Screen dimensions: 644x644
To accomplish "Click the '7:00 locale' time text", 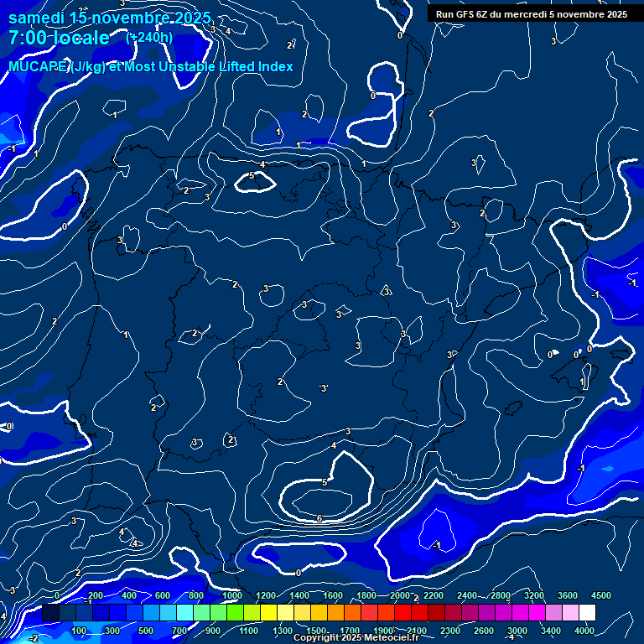I will point(60,38).
